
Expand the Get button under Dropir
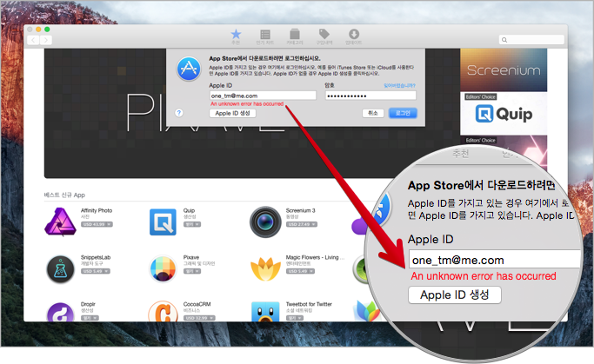(x=90, y=318)
